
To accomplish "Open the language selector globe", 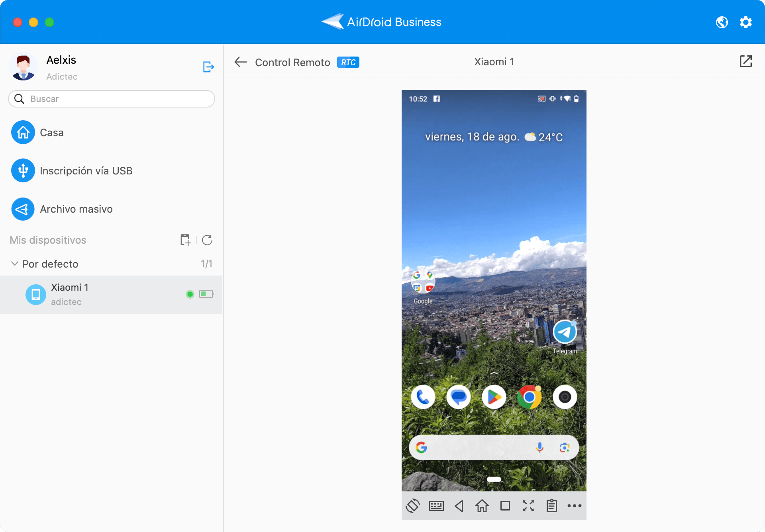I will 722,22.
